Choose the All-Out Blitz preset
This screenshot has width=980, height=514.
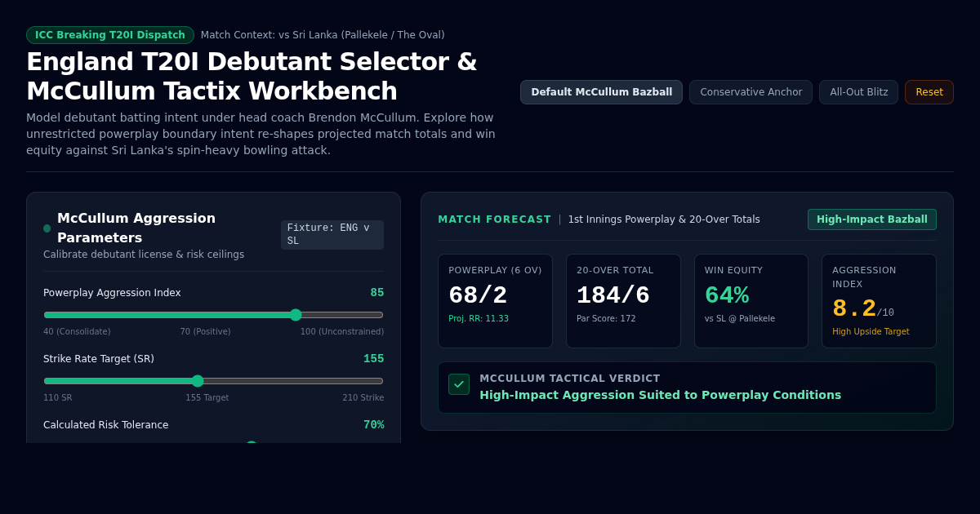pyautogui.click(x=858, y=92)
